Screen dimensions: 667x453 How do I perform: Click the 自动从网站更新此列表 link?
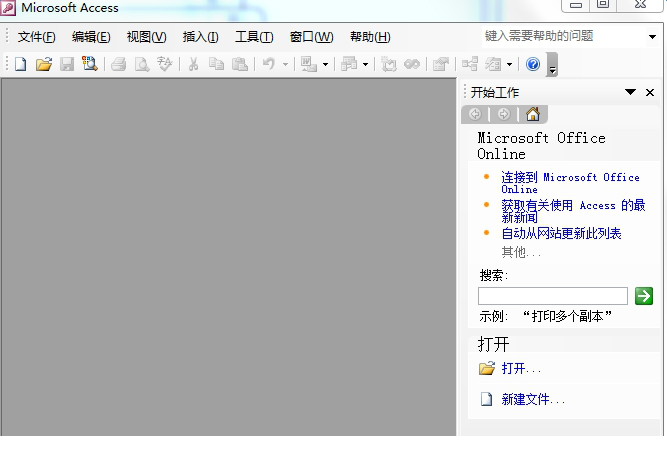pos(562,233)
